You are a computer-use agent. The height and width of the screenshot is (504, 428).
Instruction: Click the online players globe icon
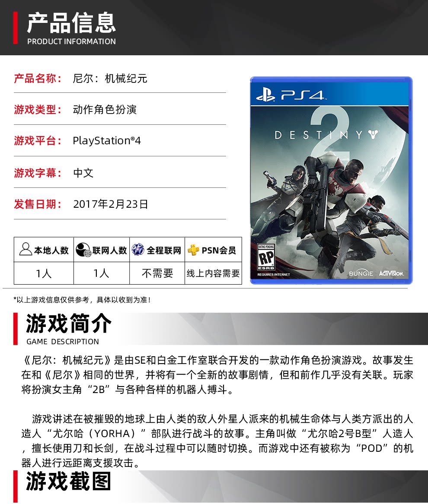83,250
